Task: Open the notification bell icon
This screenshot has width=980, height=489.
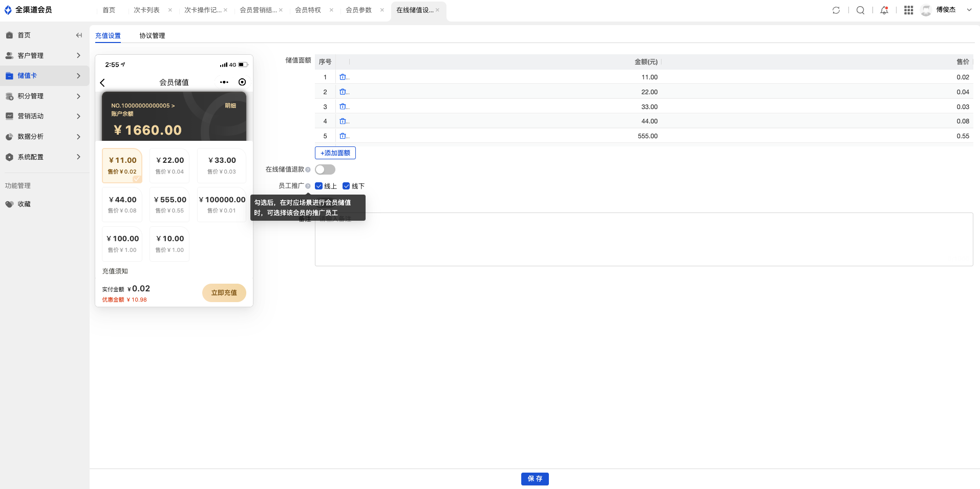Action: tap(884, 10)
